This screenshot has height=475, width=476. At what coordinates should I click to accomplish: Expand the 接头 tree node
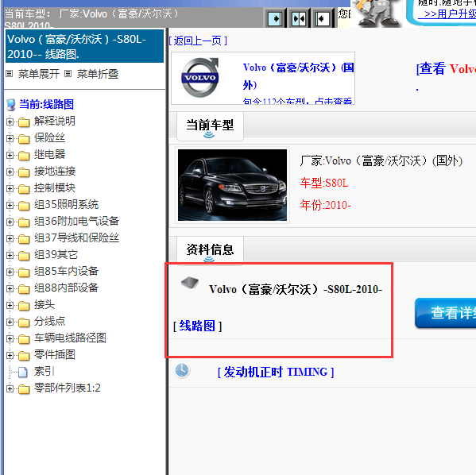(10, 305)
